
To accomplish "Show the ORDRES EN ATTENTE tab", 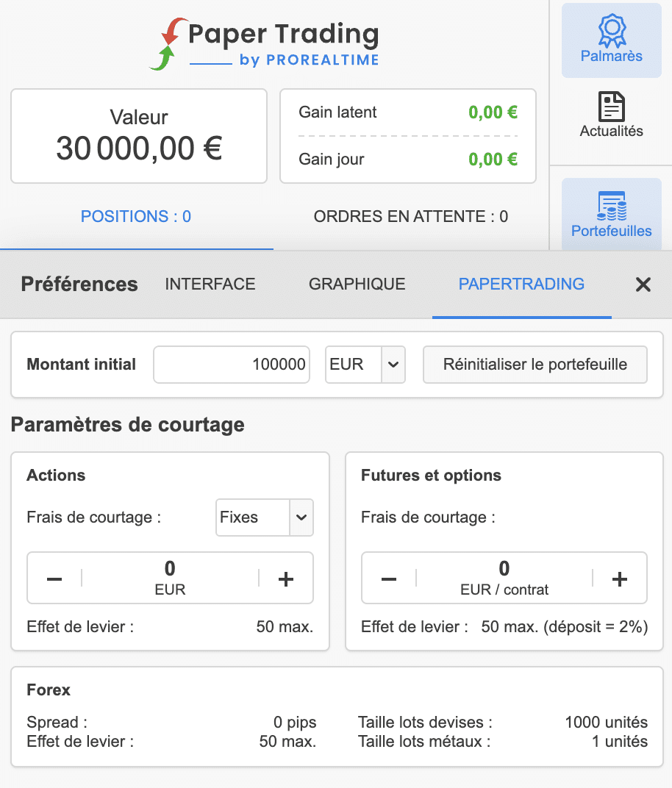I will [411, 217].
